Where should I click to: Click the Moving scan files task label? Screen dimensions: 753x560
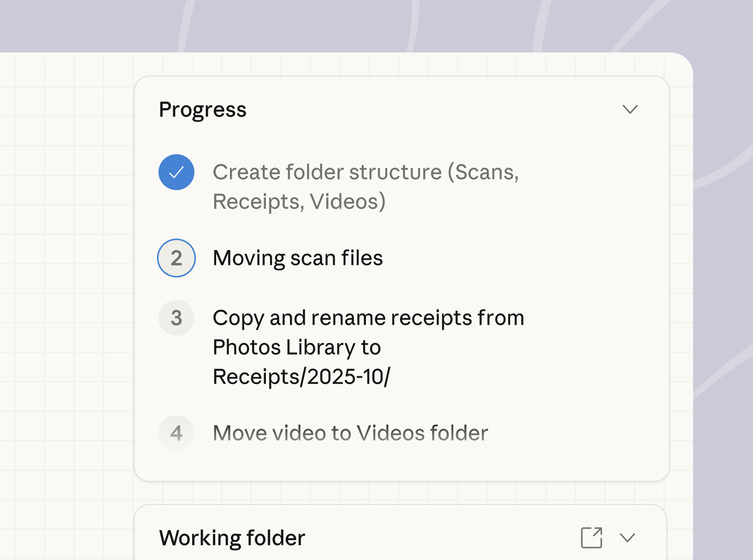click(297, 258)
